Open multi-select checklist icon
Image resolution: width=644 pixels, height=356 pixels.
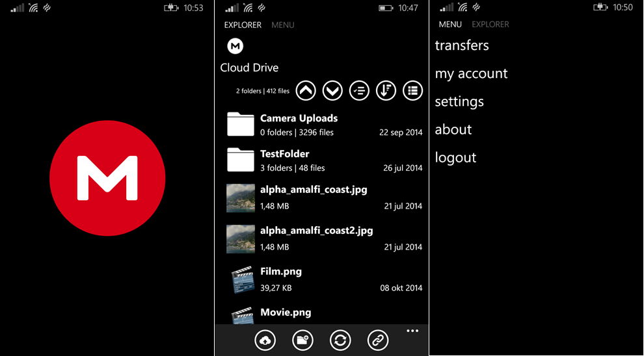[359, 91]
